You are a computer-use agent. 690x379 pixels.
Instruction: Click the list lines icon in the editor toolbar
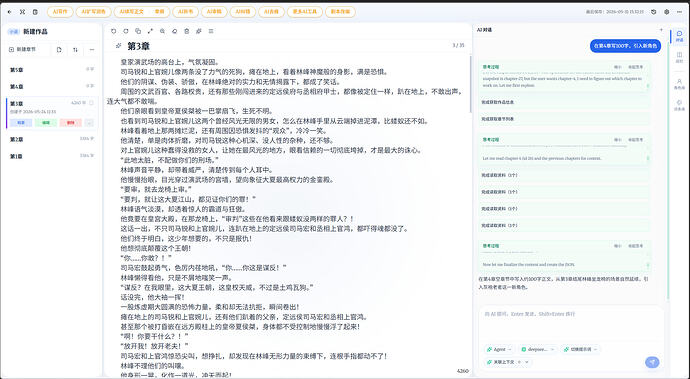pos(211,31)
